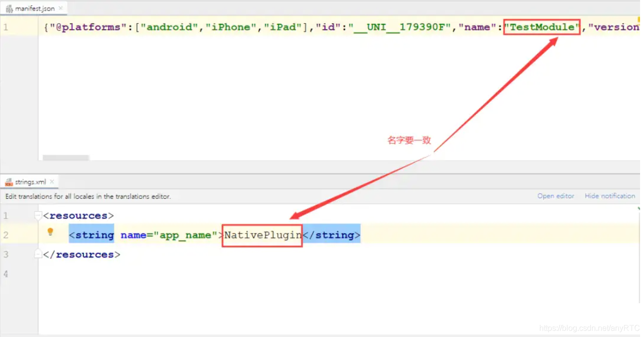Click the closing </string> tag

point(331,235)
